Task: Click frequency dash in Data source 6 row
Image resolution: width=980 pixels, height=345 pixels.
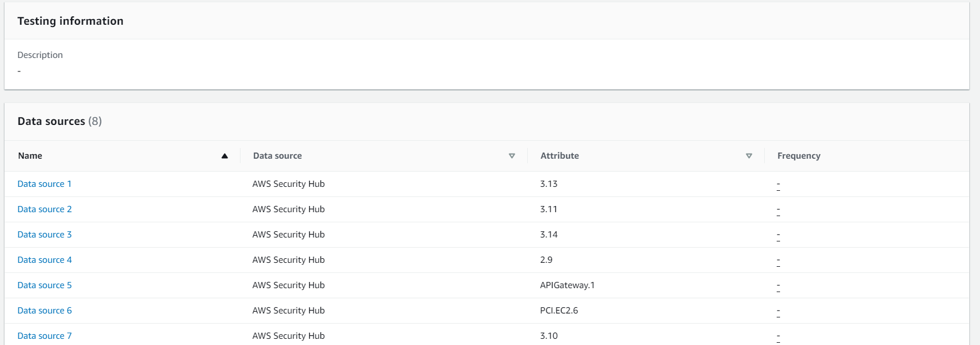Action: point(778,312)
